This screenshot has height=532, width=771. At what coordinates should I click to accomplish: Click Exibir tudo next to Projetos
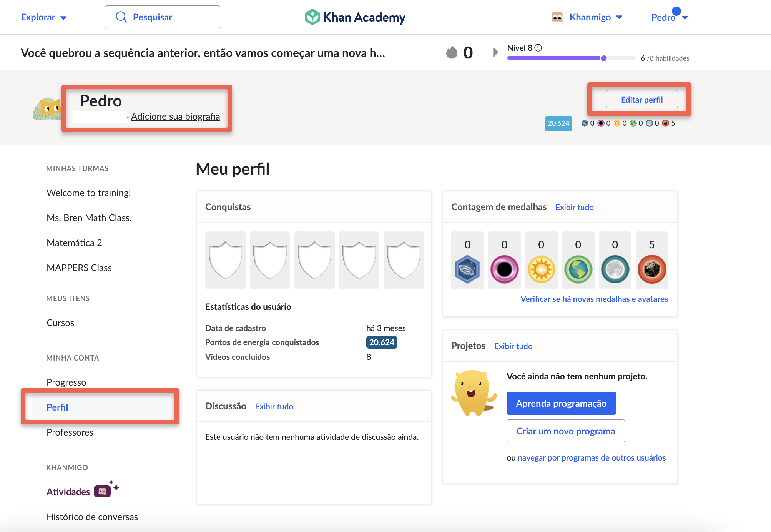click(513, 346)
